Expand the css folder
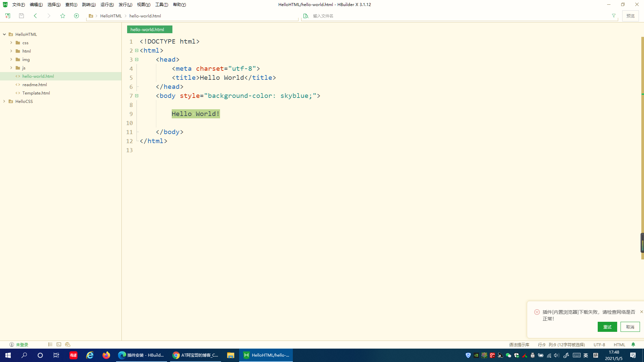Image resolution: width=644 pixels, height=362 pixels. click(x=11, y=43)
